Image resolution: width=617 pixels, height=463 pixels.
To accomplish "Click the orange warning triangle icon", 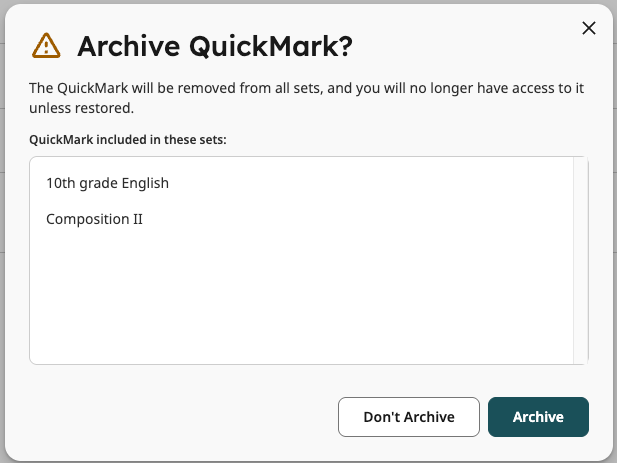I will 46,46.
